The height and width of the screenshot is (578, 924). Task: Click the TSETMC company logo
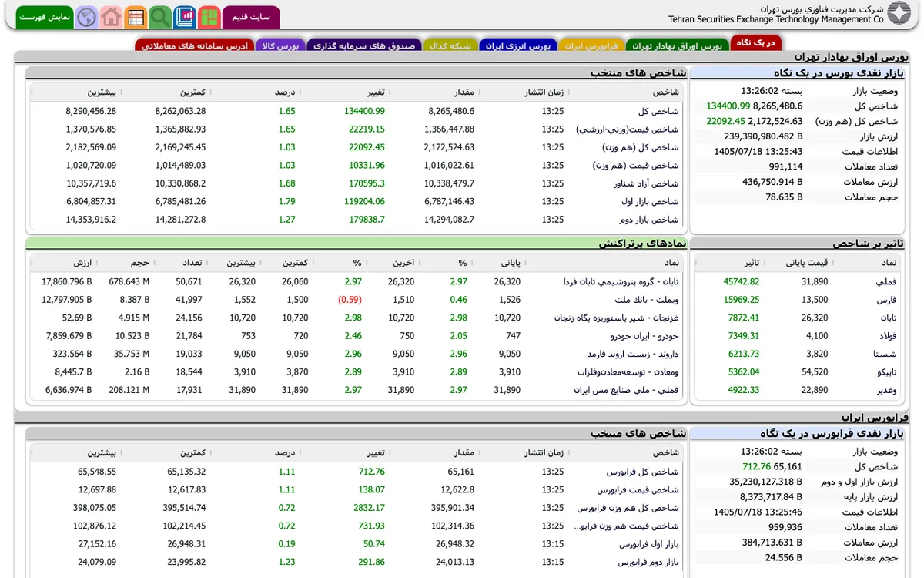(899, 15)
